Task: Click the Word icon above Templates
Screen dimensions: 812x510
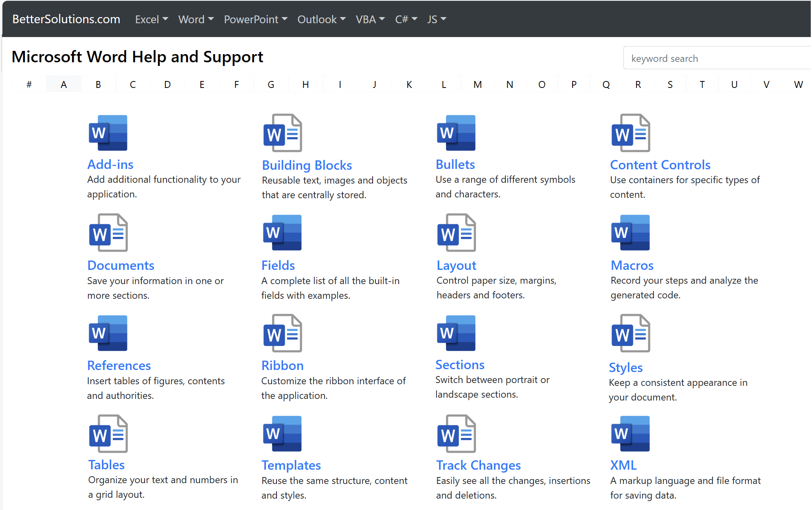Action: click(x=282, y=433)
